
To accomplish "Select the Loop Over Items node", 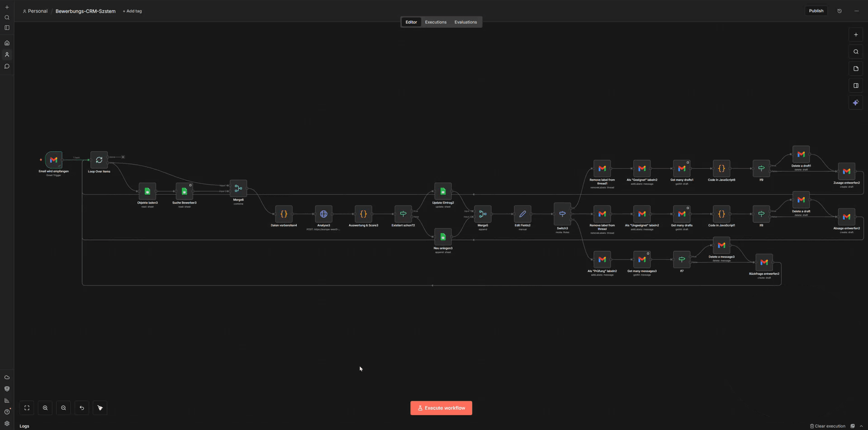I will [x=99, y=160].
